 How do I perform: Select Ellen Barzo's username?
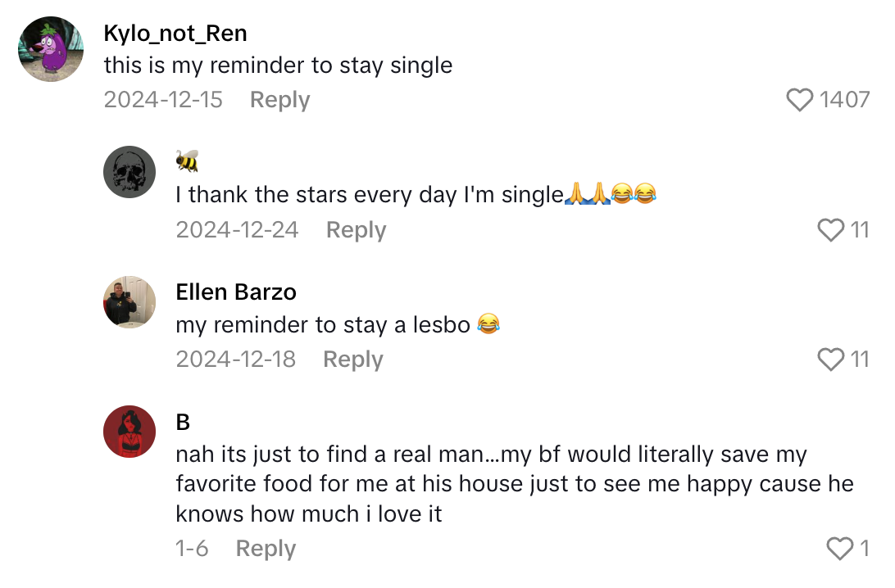click(236, 292)
